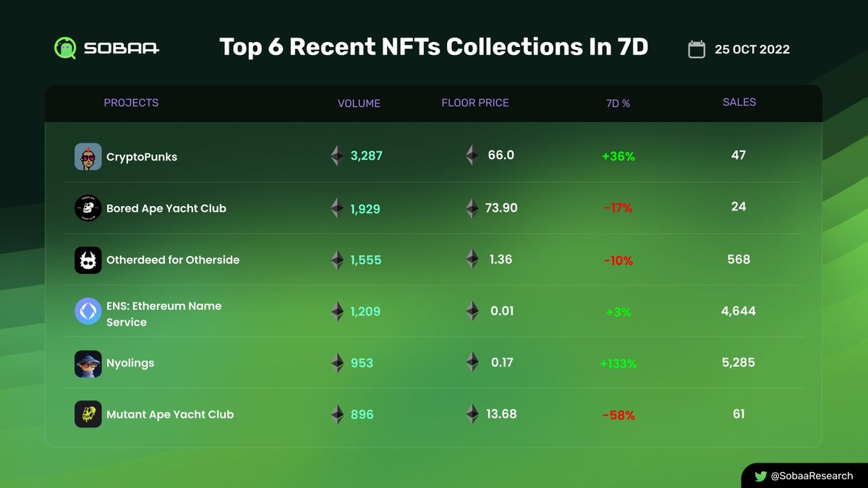
Task: Select the CryptoPunks avatar icon
Action: (88, 156)
